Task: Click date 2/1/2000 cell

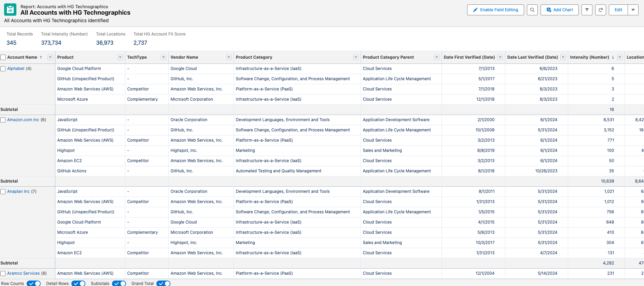Action: [486, 120]
